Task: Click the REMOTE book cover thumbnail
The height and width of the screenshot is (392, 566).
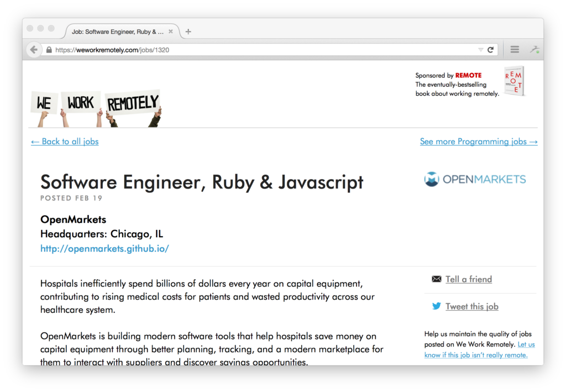Action: [x=513, y=81]
